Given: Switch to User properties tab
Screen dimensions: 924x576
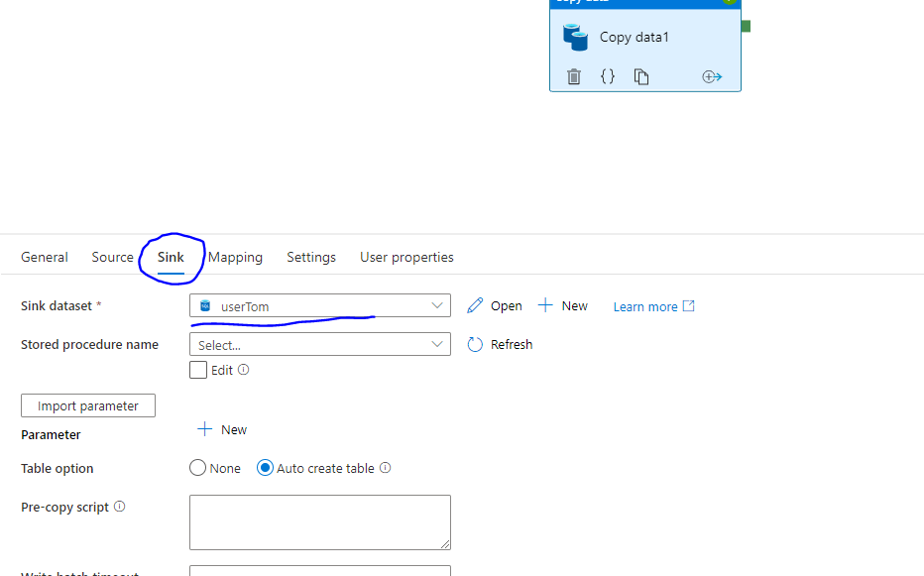Looking at the screenshot, I should [x=406, y=257].
